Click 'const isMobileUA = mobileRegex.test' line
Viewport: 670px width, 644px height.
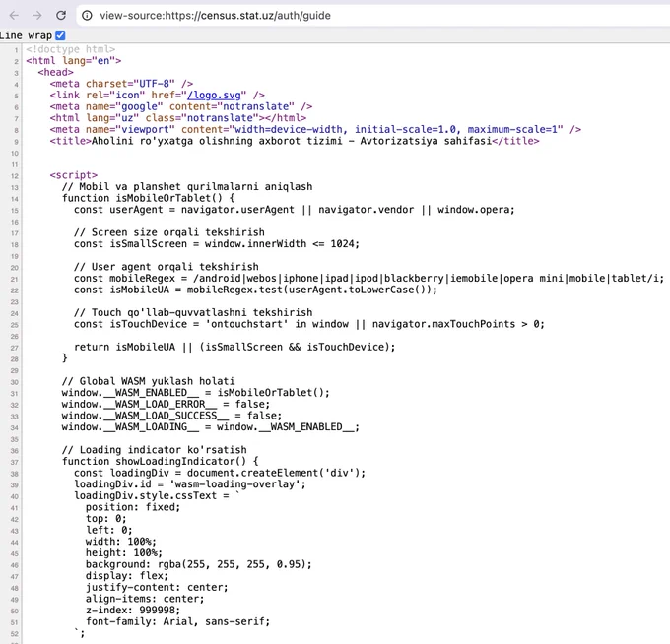255,290
